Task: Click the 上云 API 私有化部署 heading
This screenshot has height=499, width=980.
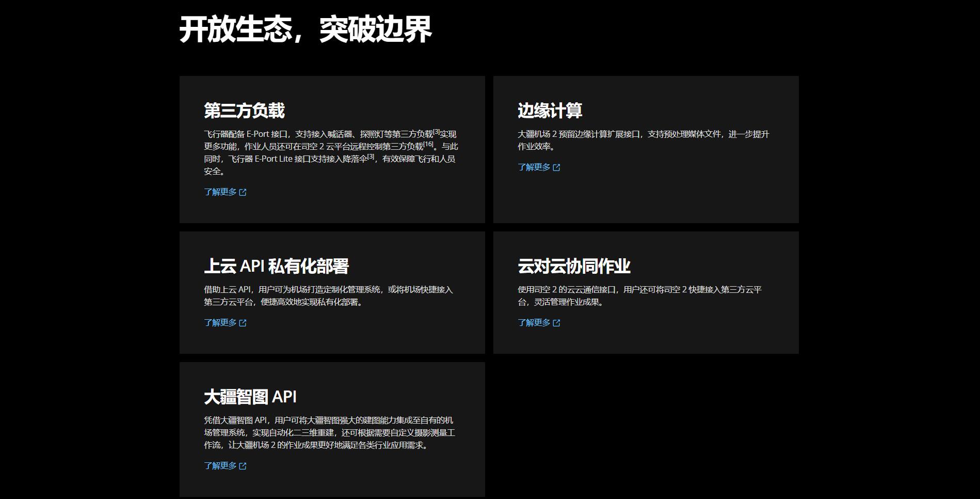Action: (277, 266)
